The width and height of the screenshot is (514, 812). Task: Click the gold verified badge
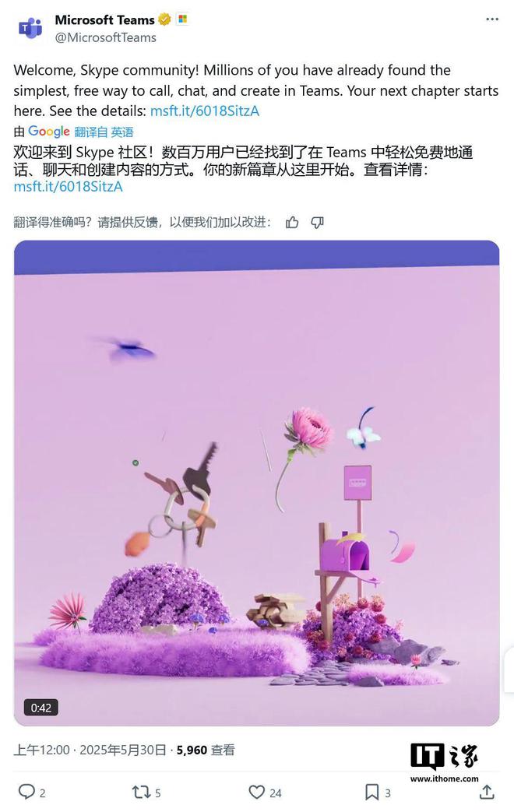164,19
